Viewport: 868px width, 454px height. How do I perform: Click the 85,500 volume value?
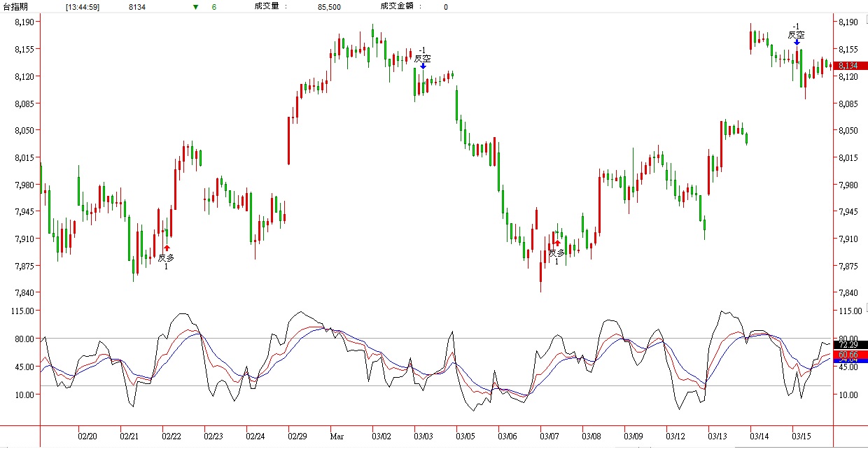tap(330, 7)
